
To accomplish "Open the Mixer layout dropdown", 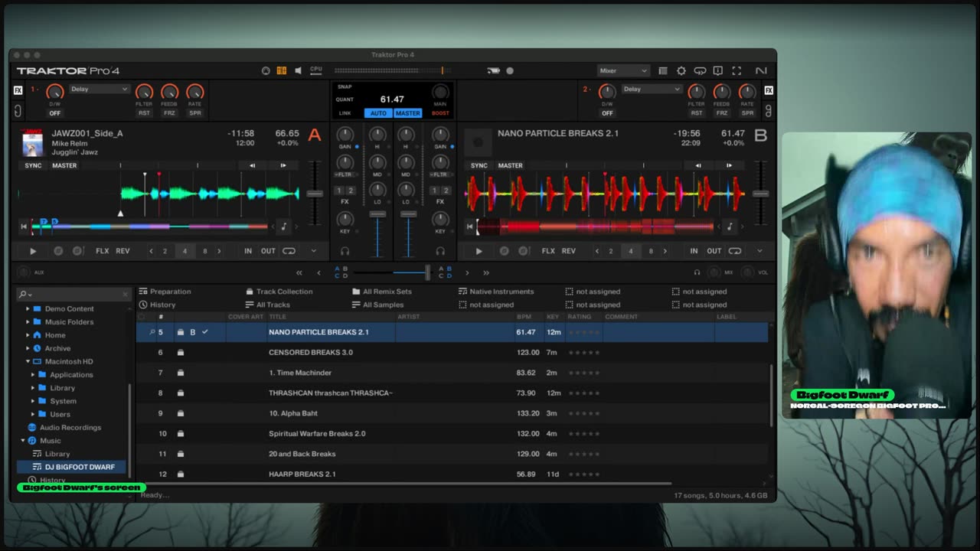I will [623, 71].
